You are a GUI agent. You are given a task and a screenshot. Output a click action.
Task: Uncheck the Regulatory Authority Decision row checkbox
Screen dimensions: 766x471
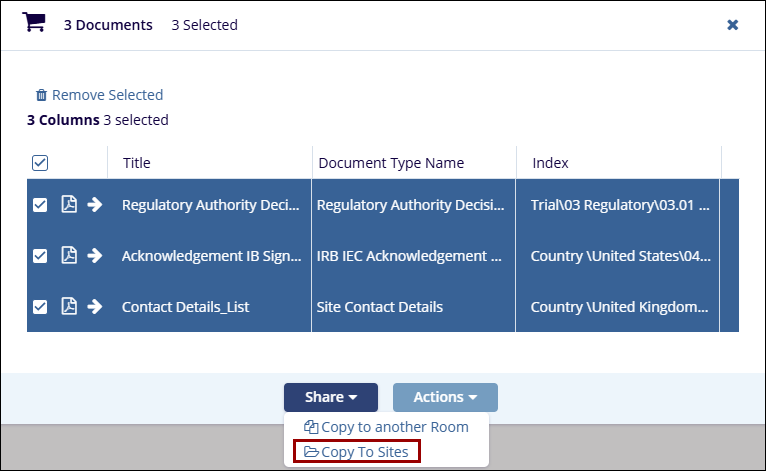tap(40, 205)
